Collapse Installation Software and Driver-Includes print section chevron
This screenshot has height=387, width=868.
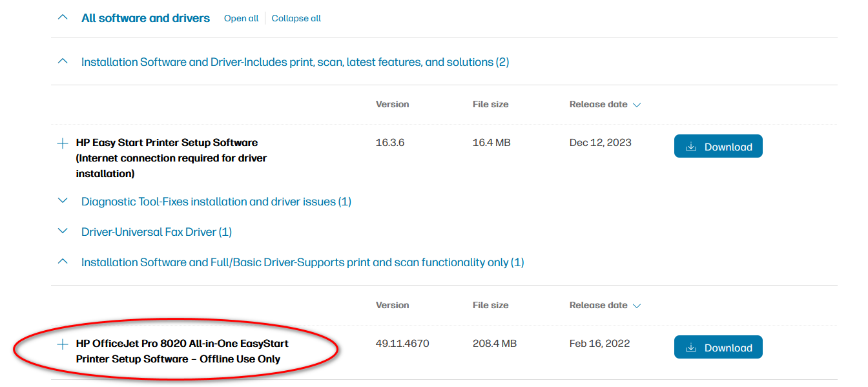(63, 62)
